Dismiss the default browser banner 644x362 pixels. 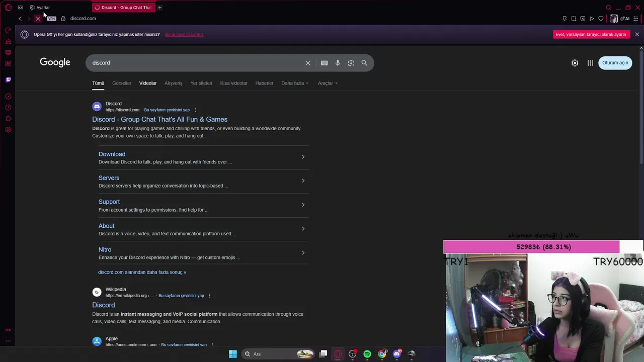[637, 35]
